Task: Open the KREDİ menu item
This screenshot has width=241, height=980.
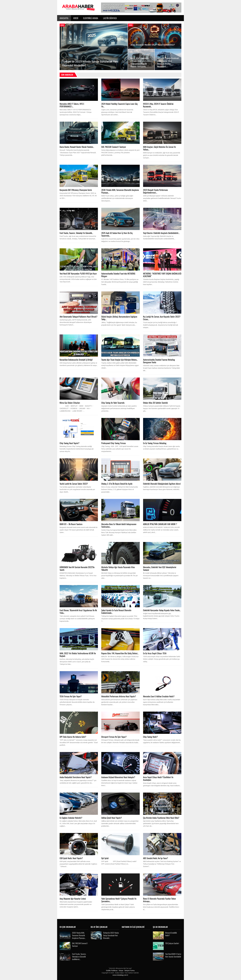Action: (x=76, y=18)
